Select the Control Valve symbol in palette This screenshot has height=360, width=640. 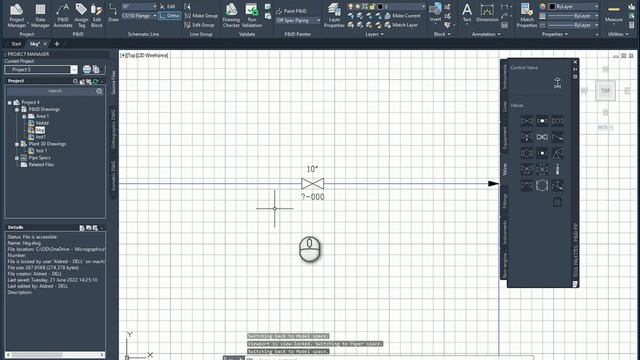pyautogui.click(x=557, y=83)
